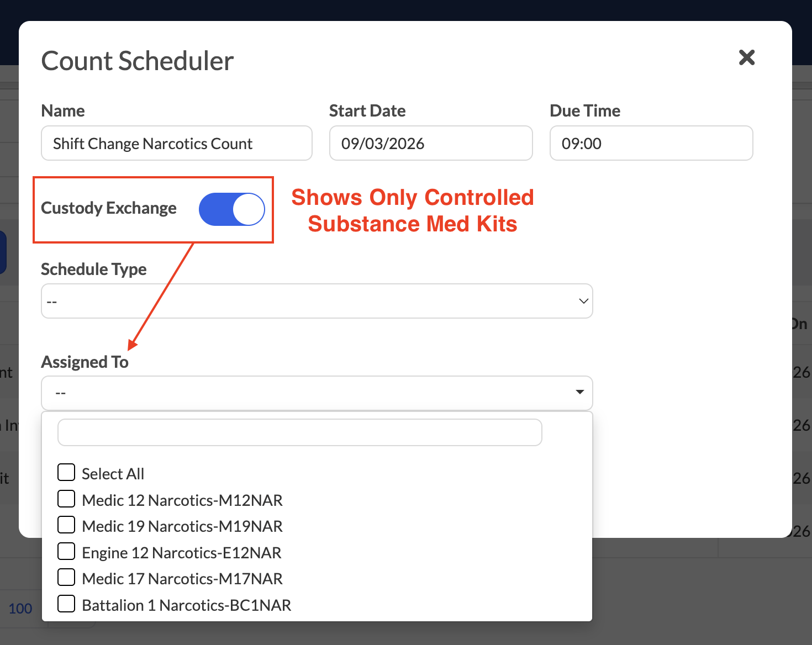Enable Battalion 1 Narcotics-BC1NAR checkbox

[66, 604]
